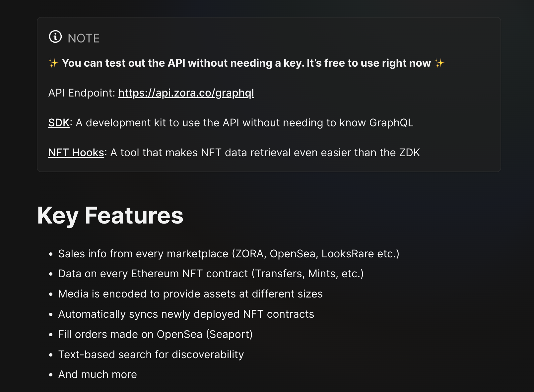Select the "Automatically syncs newly deployed NFT contracts" line
This screenshot has width=534, height=392.
(186, 314)
